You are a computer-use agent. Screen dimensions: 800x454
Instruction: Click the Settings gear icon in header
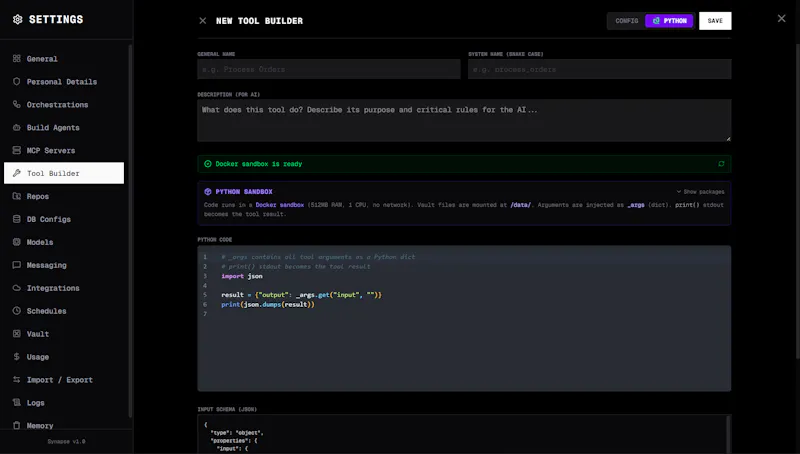click(17, 19)
